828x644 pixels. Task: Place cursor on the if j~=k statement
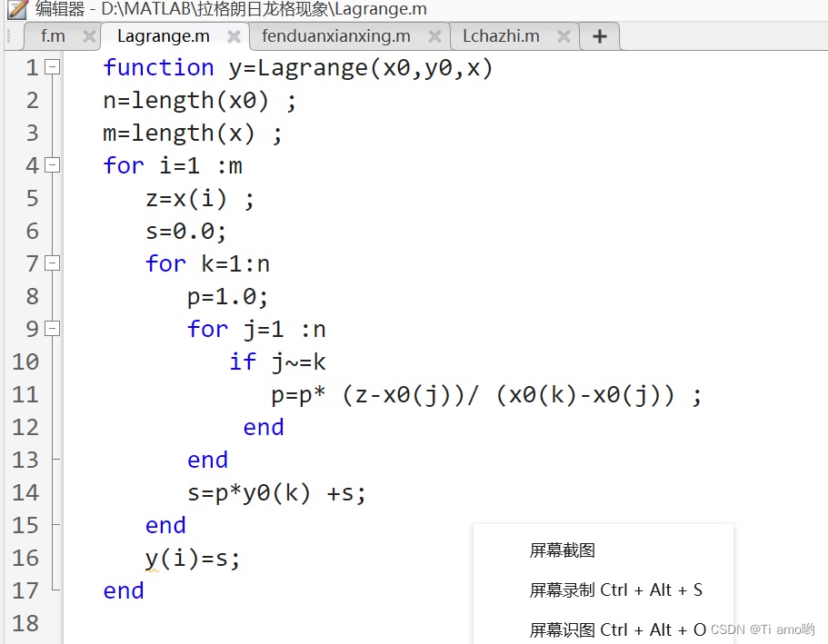click(276, 362)
